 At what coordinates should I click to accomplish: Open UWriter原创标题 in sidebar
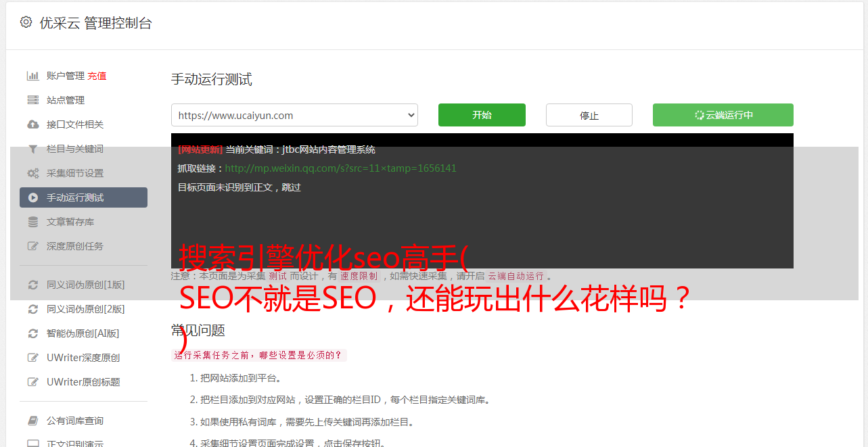pyautogui.click(x=83, y=382)
